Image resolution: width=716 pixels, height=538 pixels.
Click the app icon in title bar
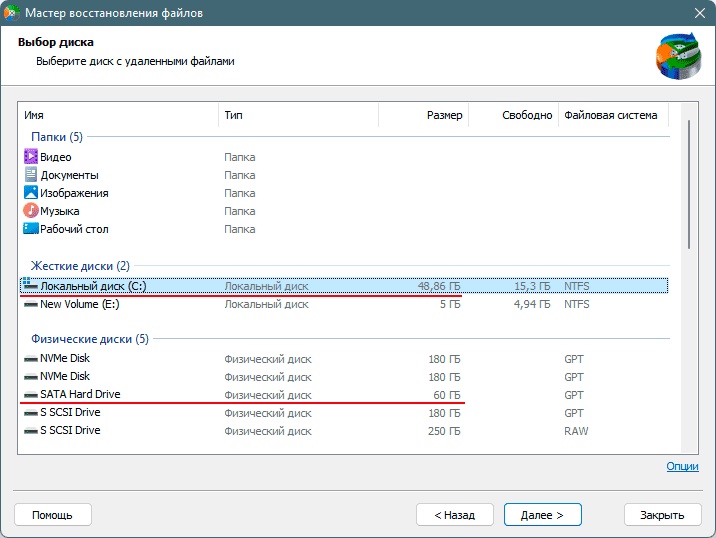(x=11, y=12)
